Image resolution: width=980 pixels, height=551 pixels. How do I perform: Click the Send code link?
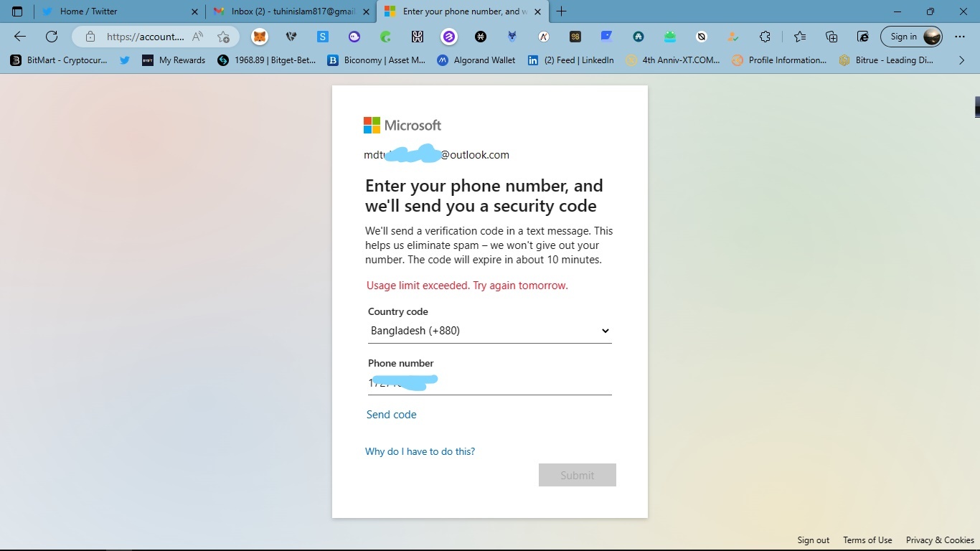(392, 415)
